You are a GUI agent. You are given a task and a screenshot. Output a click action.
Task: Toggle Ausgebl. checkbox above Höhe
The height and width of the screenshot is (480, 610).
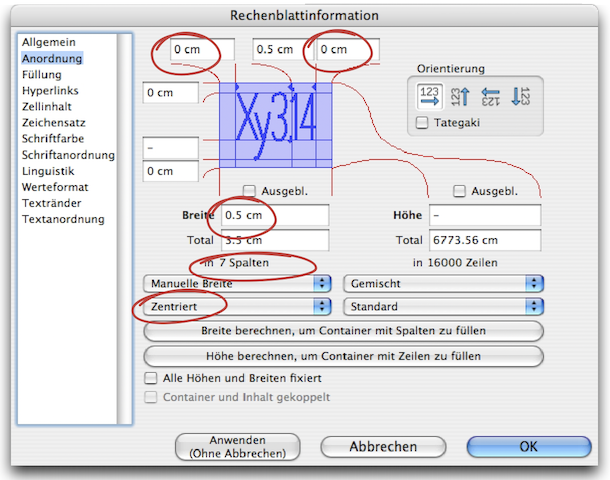459,191
